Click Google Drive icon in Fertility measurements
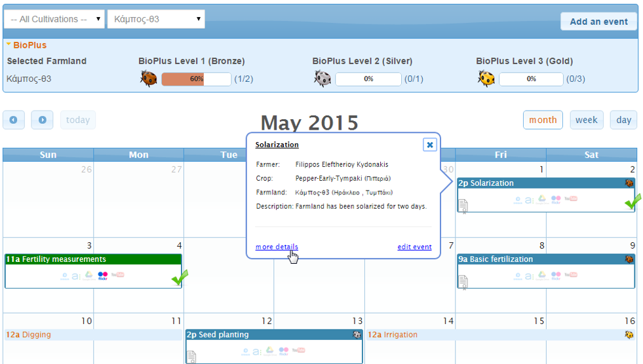 point(89,275)
